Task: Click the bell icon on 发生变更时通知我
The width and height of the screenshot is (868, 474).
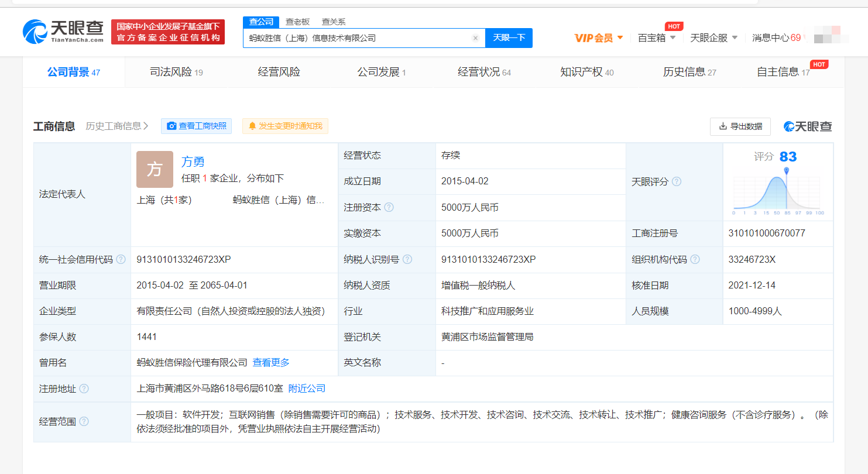Action: 252,126
